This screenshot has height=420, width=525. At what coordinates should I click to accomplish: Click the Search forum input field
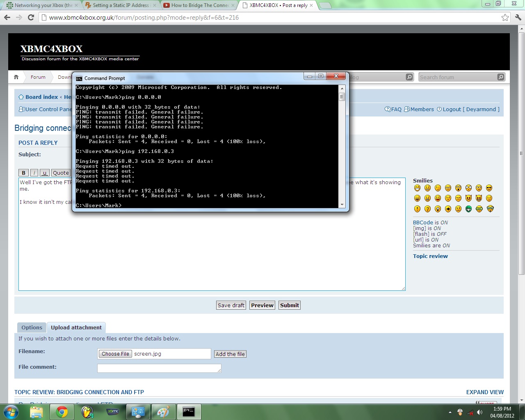coord(457,77)
